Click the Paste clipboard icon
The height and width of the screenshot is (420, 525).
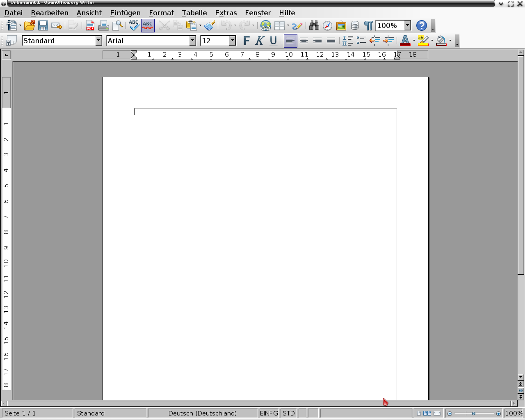coord(191,25)
